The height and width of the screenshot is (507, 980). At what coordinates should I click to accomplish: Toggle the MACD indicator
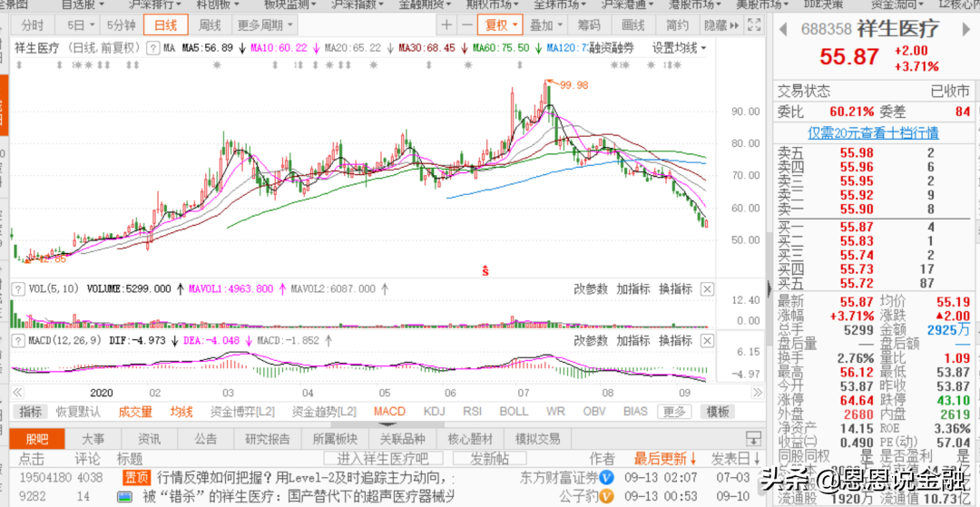click(389, 412)
